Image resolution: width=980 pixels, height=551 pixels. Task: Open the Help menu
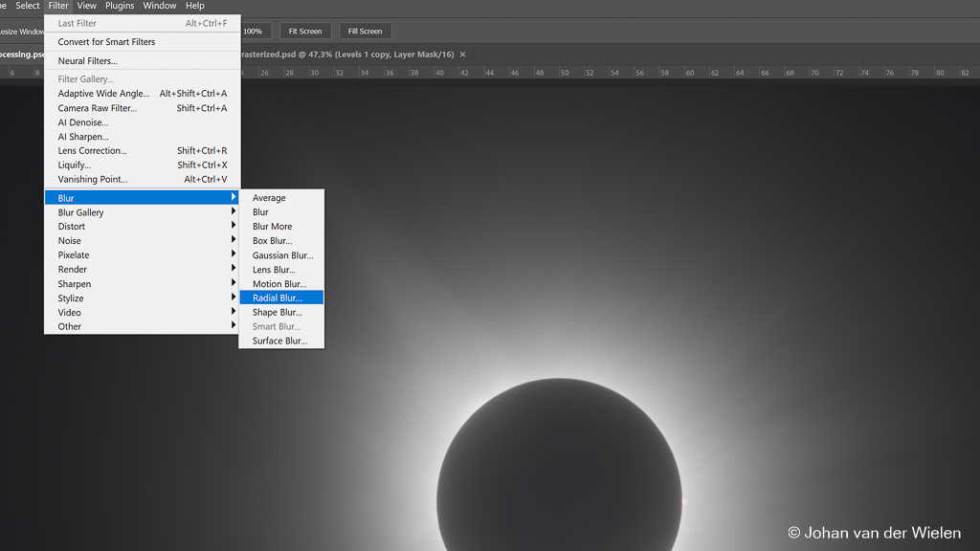point(194,6)
